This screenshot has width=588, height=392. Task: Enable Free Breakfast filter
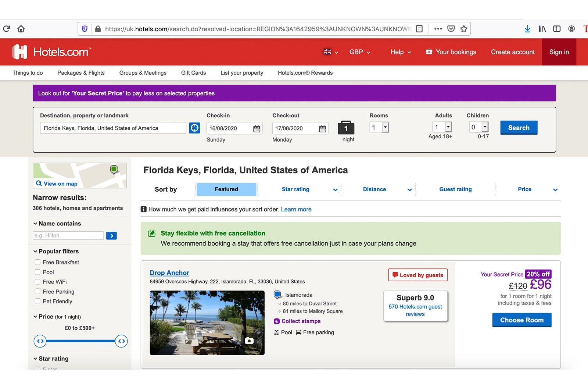(x=37, y=262)
